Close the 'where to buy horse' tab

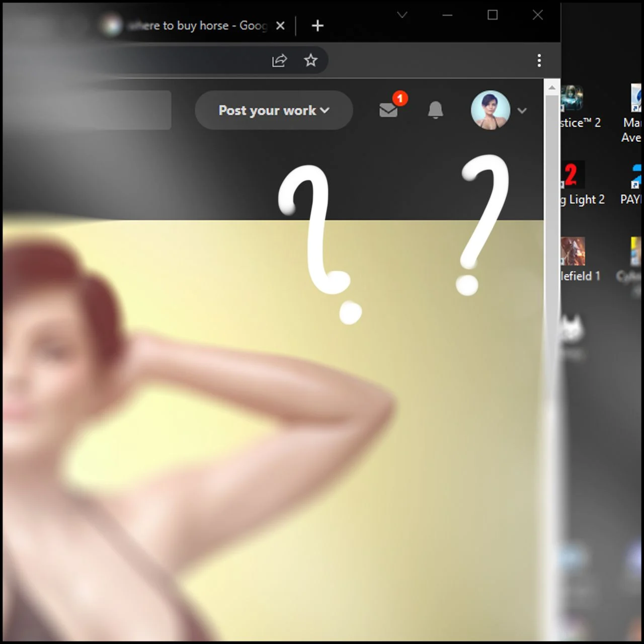[x=281, y=26]
